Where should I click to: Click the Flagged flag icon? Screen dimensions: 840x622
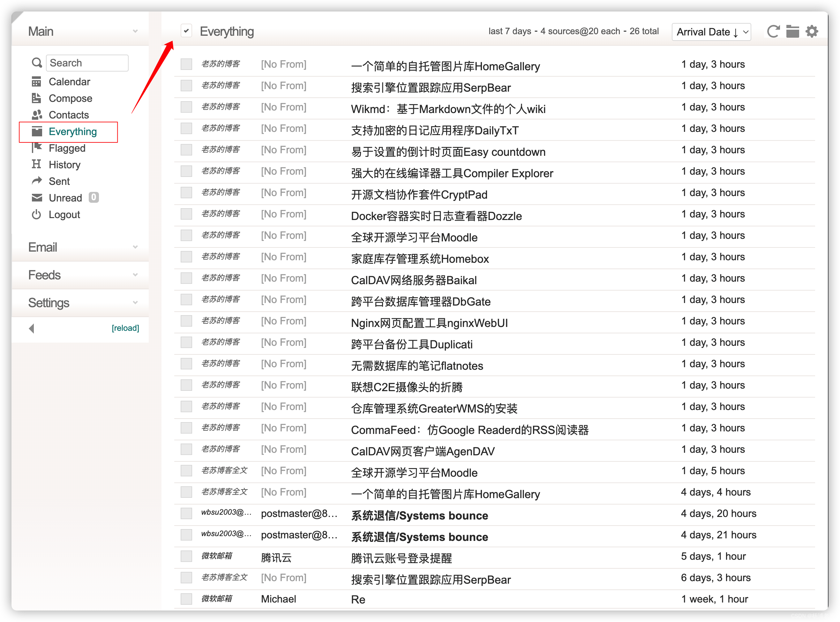pyautogui.click(x=36, y=148)
